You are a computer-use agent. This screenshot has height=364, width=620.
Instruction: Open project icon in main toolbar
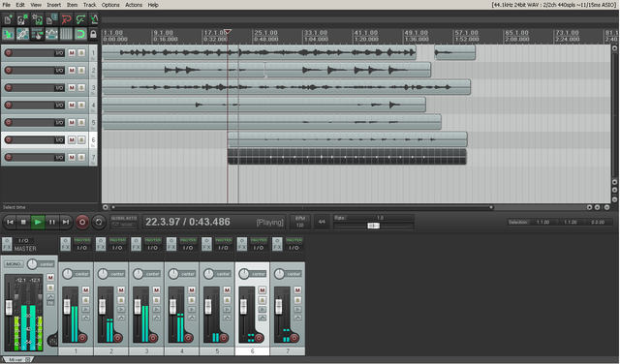point(22,19)
